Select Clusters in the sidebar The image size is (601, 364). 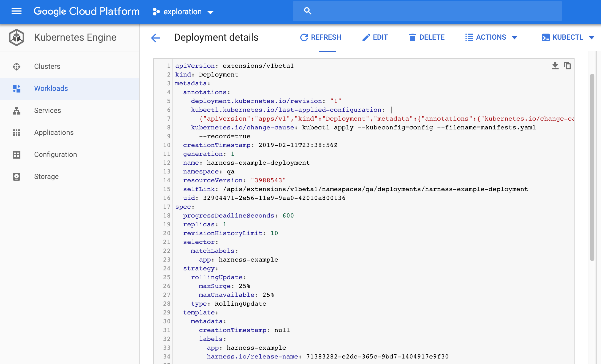tap(70, 66)
